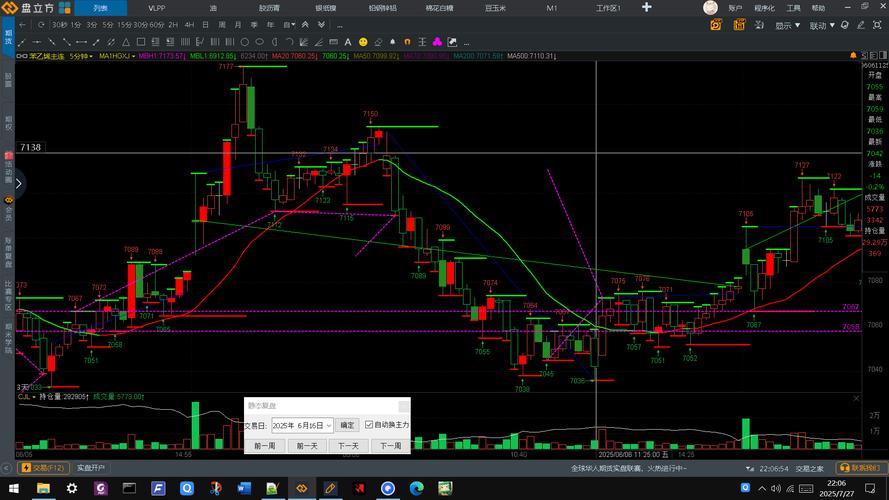The height and width of the screenshot is (500, 889).
Task: Open the 程序化 menu
Action: tap(764, 8)
